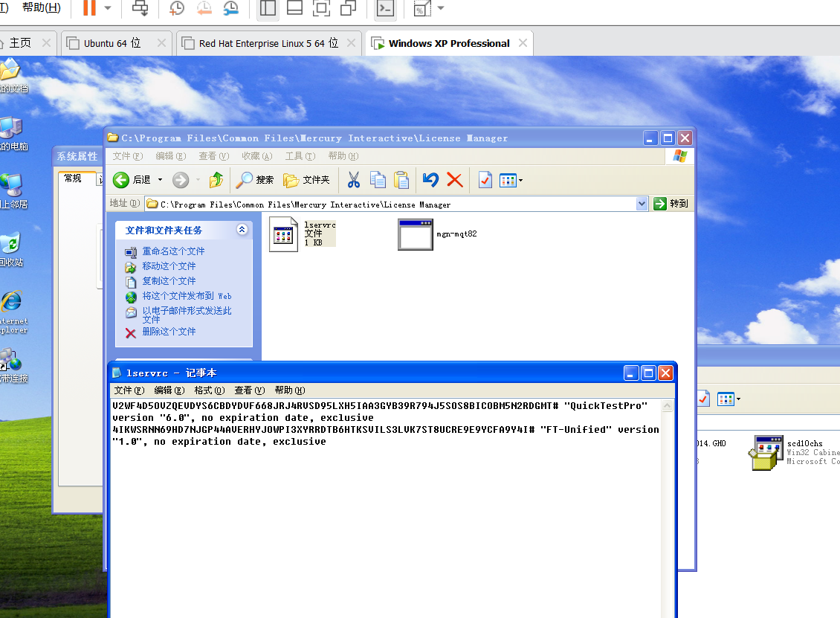
Task: Close the Red Hat Enterprise Linux tab
Action: click(x=351, y=43)
